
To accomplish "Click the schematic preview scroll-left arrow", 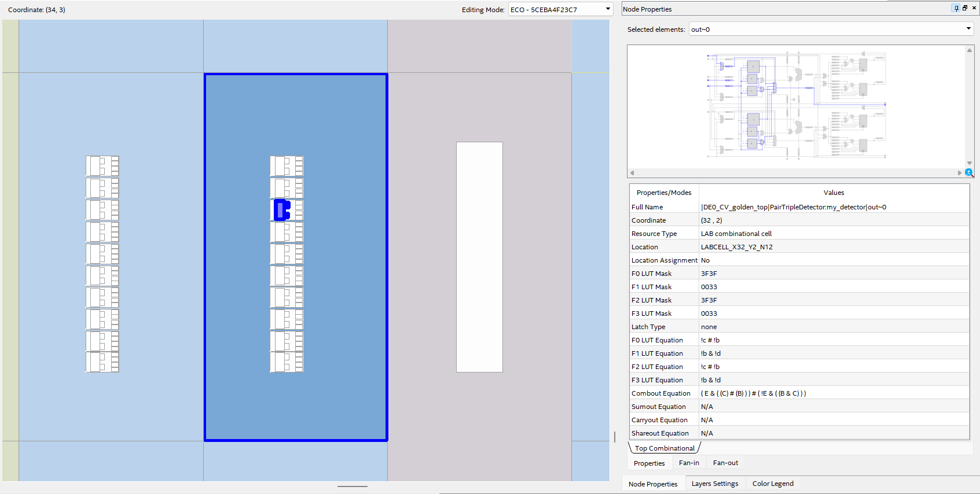I will [632, 172].
